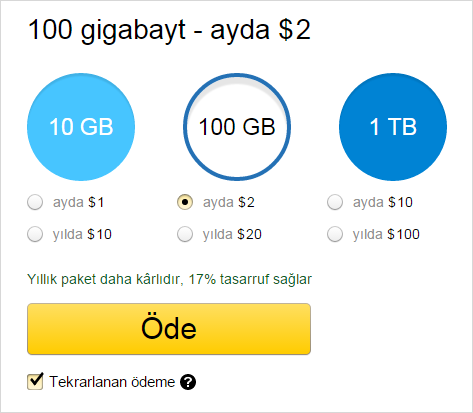Click the "yılda $10" label text
Image resolution: width=473 pixels, height=413 pixels.
(x=82, y=234)
